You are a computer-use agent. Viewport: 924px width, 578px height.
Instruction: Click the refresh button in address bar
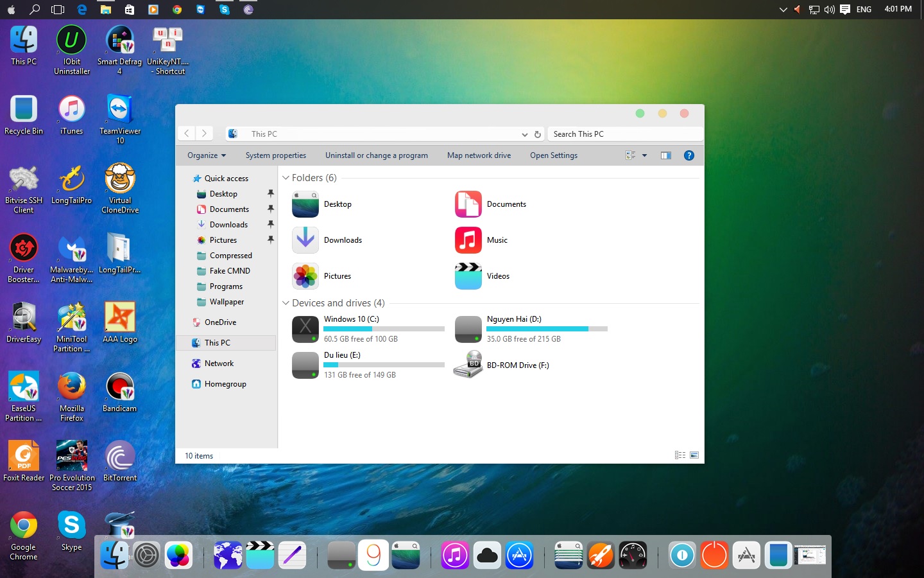[538, 134]
